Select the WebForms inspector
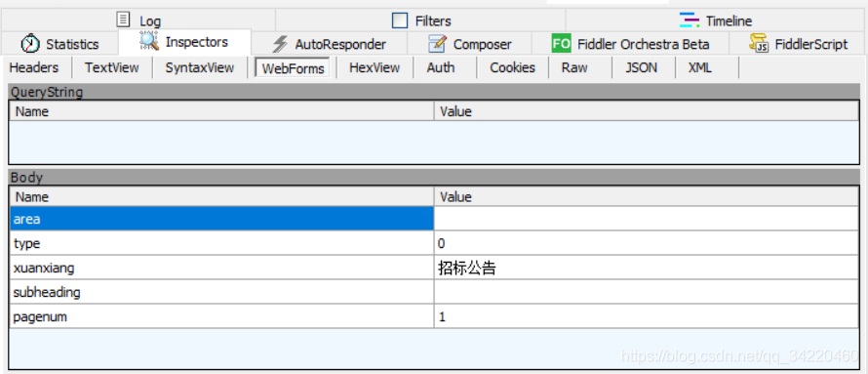Screen dimensions: 868x374 click(293, 68)
